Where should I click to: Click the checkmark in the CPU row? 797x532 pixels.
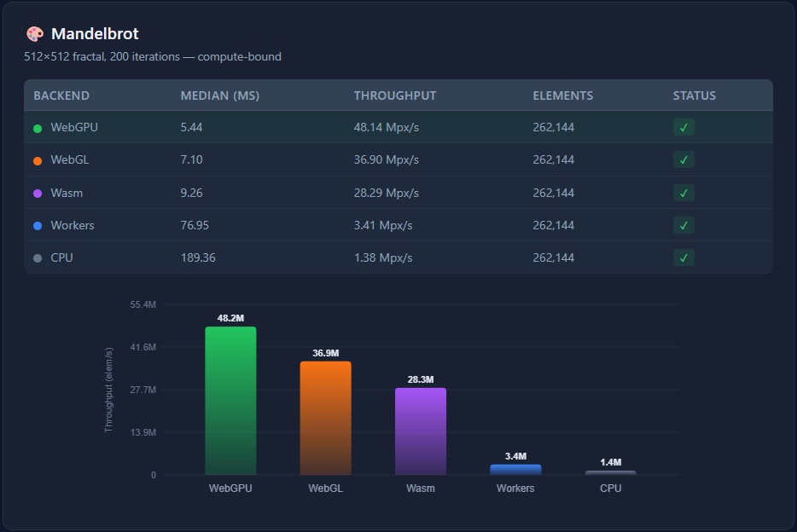coord(683,257)
